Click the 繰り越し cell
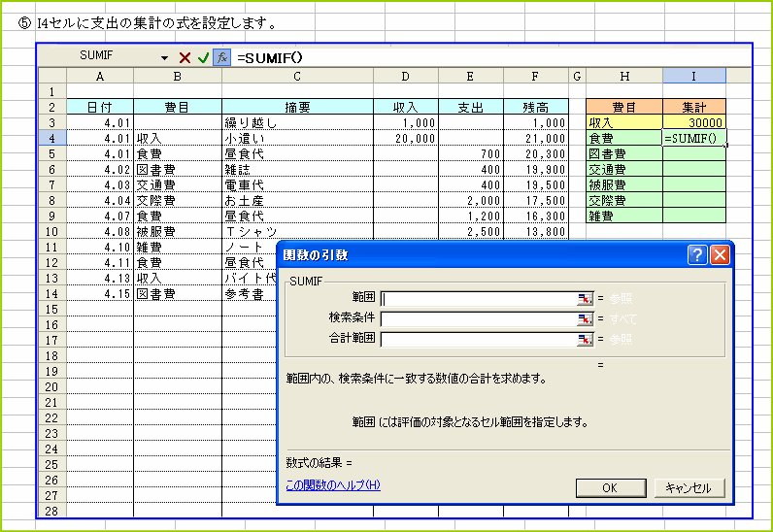Screen dimensions: 773x532 [297, 122]
